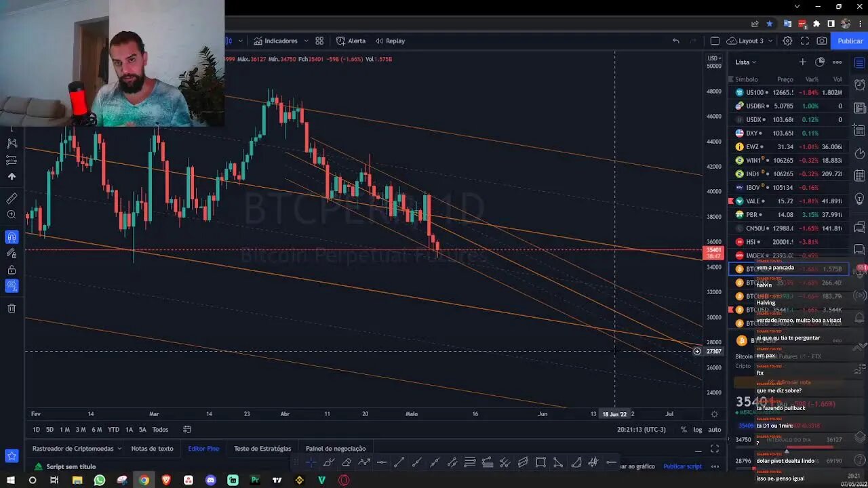
Task: Sort watchlist by Símbolo column
Action: [x=747, y=79]
